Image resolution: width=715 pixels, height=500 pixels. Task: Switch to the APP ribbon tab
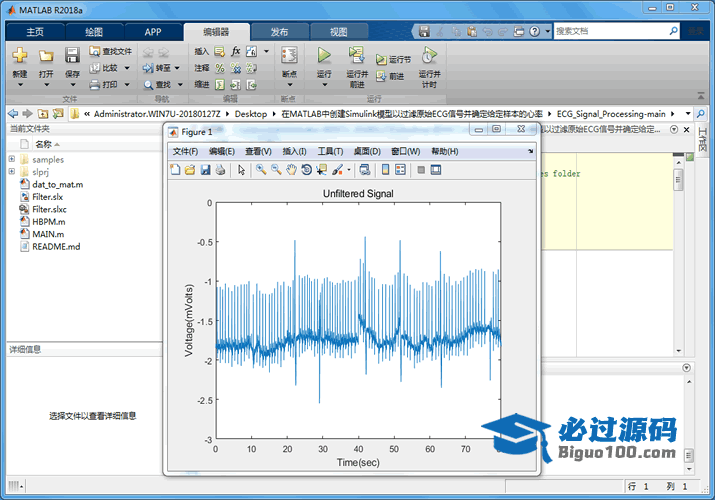point(153,32)
